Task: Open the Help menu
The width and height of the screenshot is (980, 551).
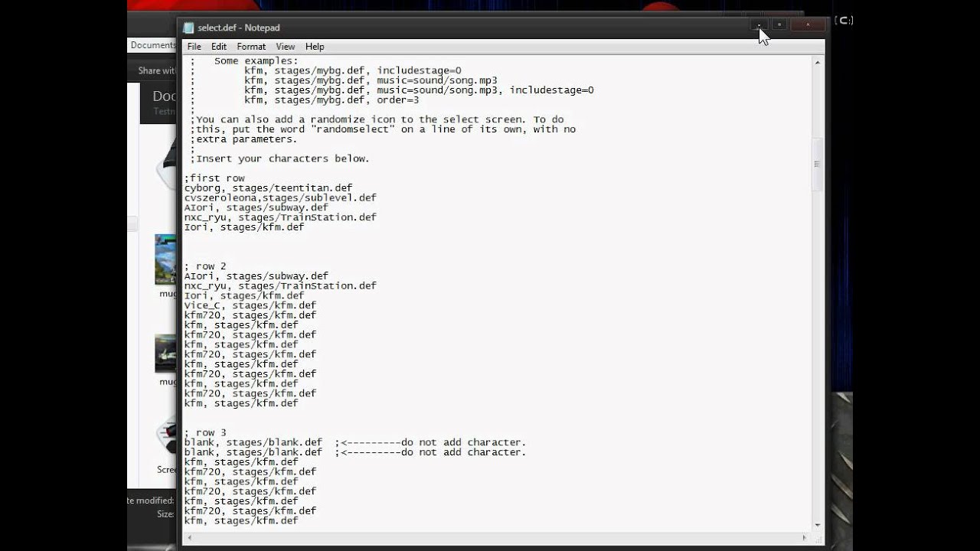Action: [x=315, y=47]
